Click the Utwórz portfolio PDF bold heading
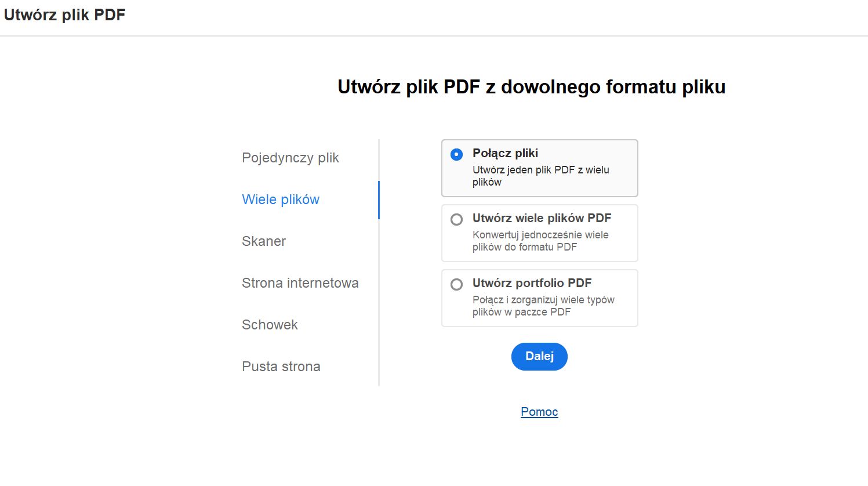 532,283
